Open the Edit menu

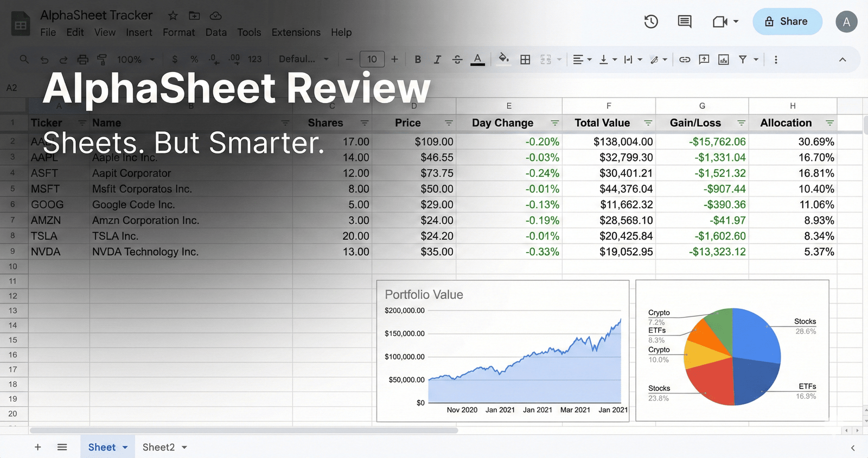[75, 33]
